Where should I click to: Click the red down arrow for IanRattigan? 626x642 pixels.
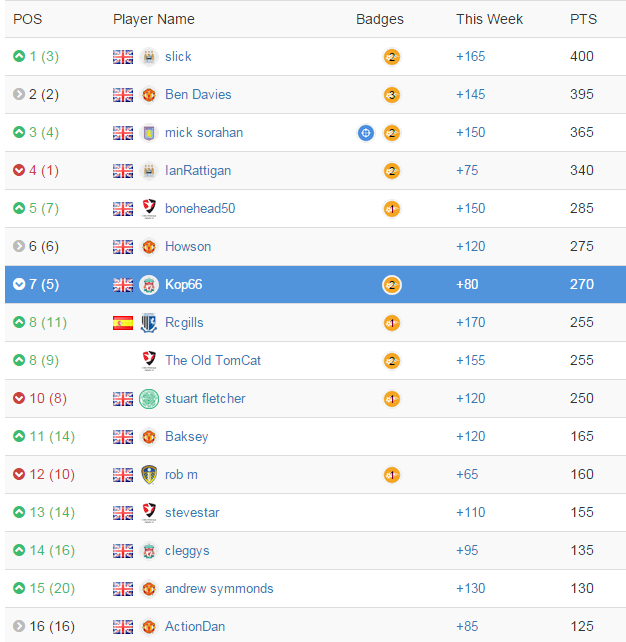tap(19, 170)
